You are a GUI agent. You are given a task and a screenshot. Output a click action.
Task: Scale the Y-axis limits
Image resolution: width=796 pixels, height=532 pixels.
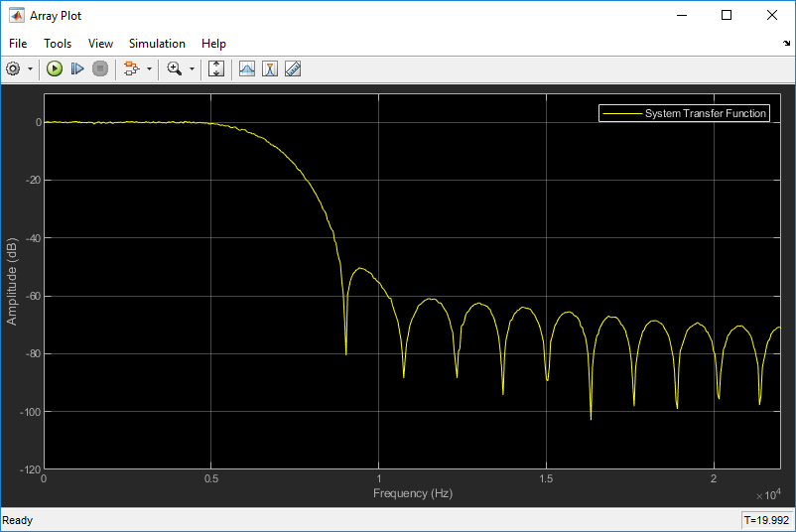[x=216, y=68]
